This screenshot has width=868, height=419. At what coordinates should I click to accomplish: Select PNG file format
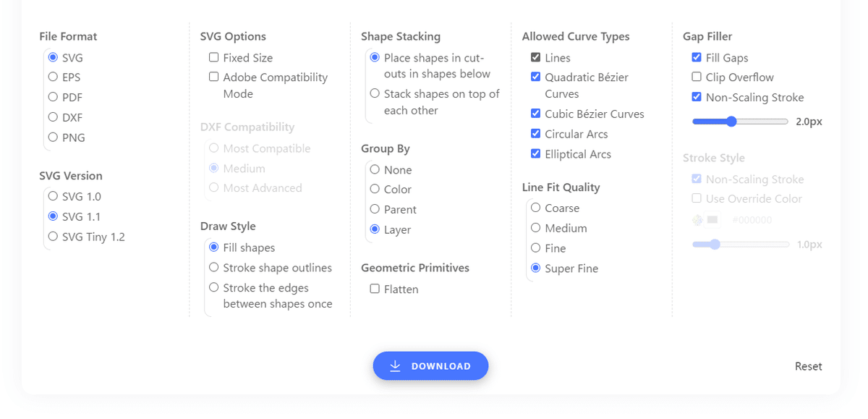click(x=53, y=137)
